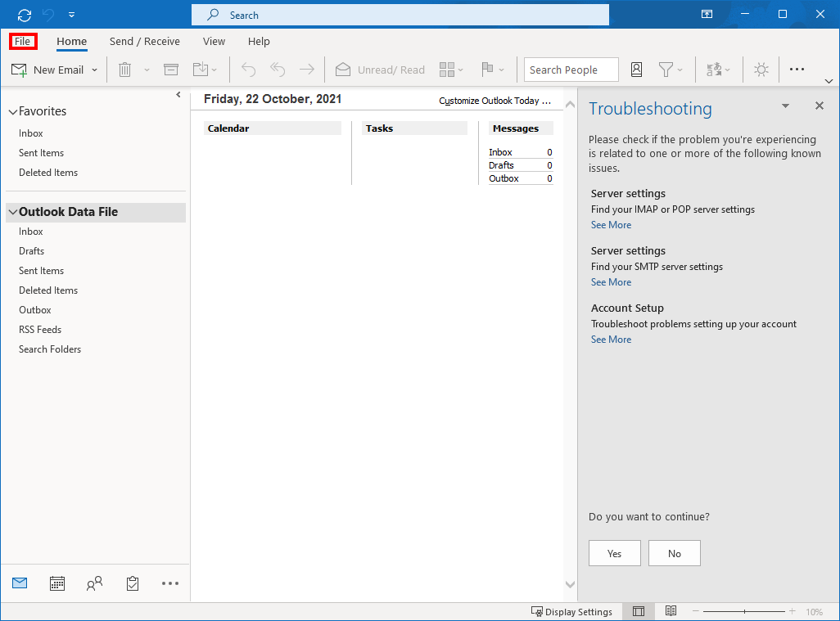
Task: Collapse the Favorites folder group
Action: (x=12, y=112)
